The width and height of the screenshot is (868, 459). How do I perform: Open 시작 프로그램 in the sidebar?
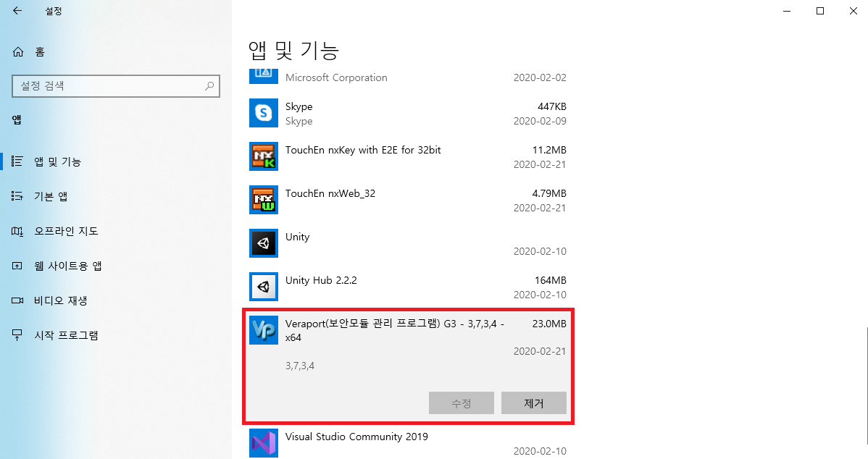[x=67, y=335]
